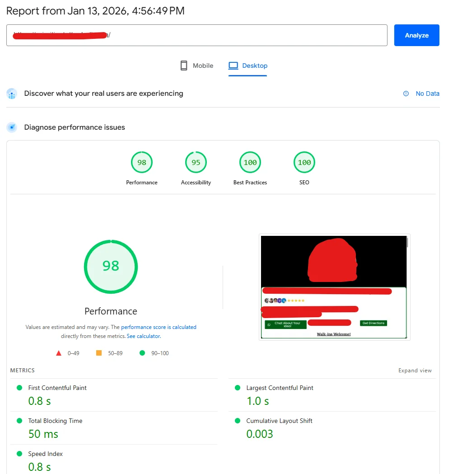Viewport: 476px width, 474px height.
Task: Open the See calculator link
Action: click(x=143, y=336)
